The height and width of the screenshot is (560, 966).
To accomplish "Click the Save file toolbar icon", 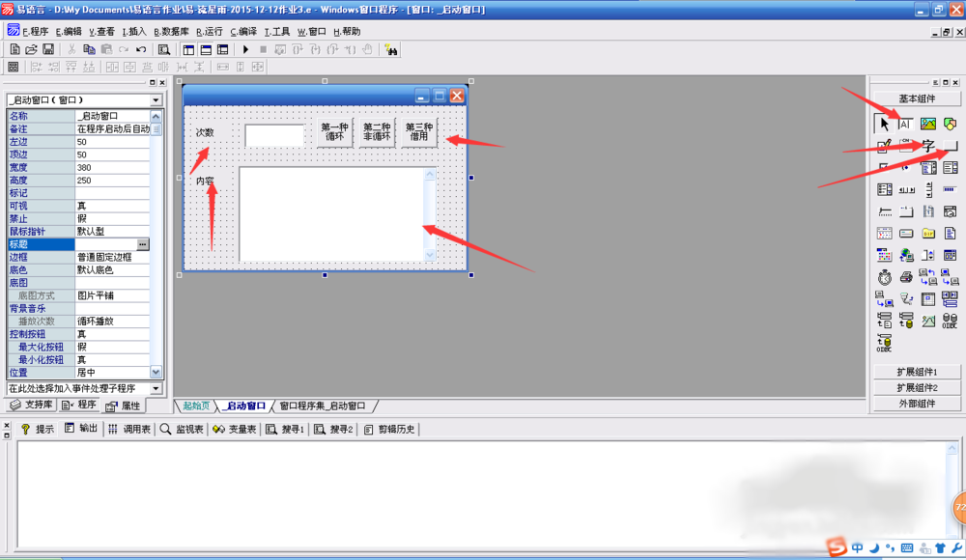I will [x=48, y=49].
